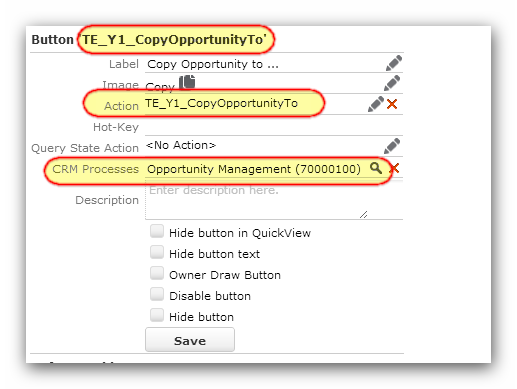Click the pencil icon for Image row

(392, 83)
